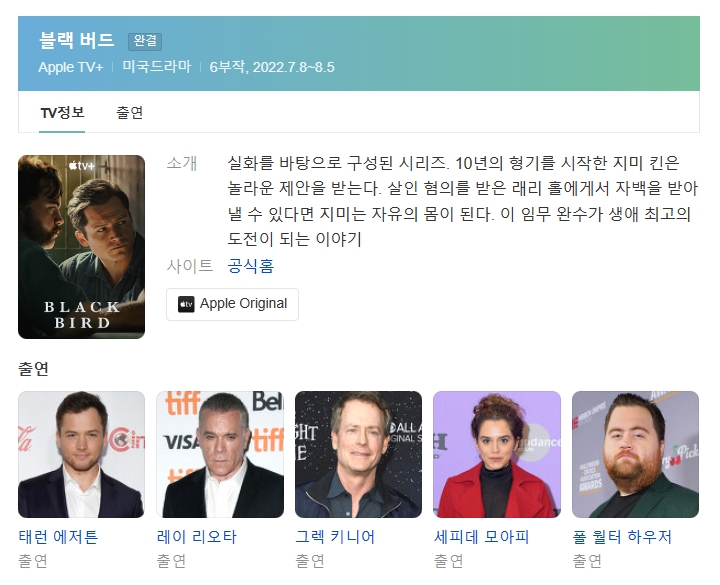Click the 레이 리오타 name link
720x585 pixels.
click(197, 537)
